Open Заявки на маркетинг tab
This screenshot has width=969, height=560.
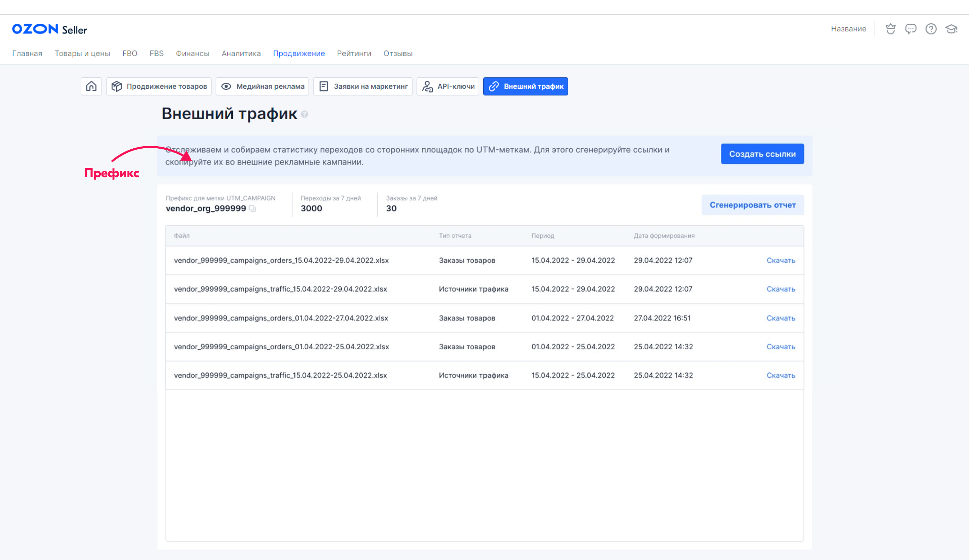pyautogui.click(x=363, y=86)
